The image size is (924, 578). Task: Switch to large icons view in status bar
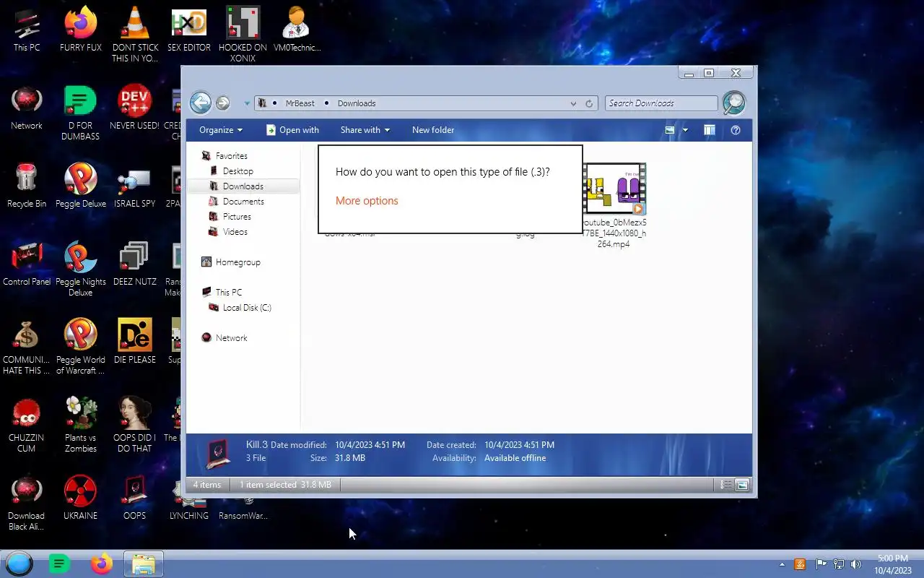[742, 485]
